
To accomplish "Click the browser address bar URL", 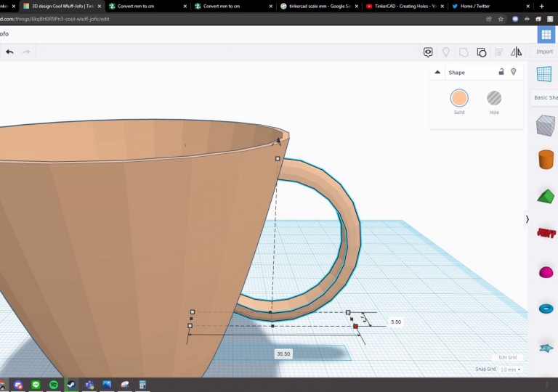I will point(55,19).
